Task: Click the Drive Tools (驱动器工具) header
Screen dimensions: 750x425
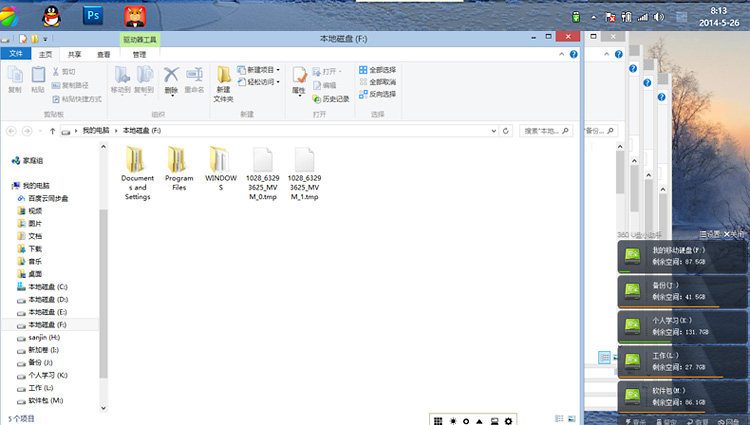Action: (x=140, y=39)
